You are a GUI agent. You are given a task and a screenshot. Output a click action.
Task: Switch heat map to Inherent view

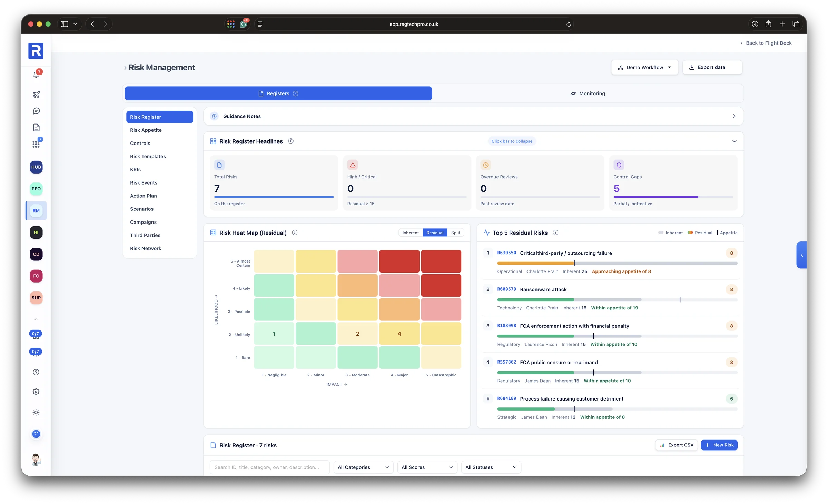tap(411, 233)
